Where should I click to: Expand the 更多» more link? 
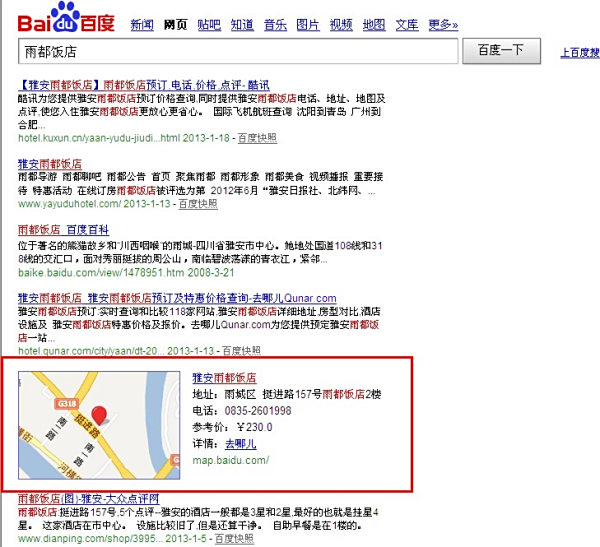click(443, 25)
